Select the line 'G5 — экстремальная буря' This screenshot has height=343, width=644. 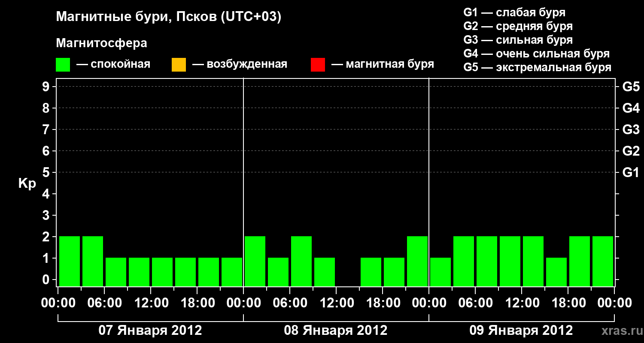pyautogui.click(x=537, y=67)
